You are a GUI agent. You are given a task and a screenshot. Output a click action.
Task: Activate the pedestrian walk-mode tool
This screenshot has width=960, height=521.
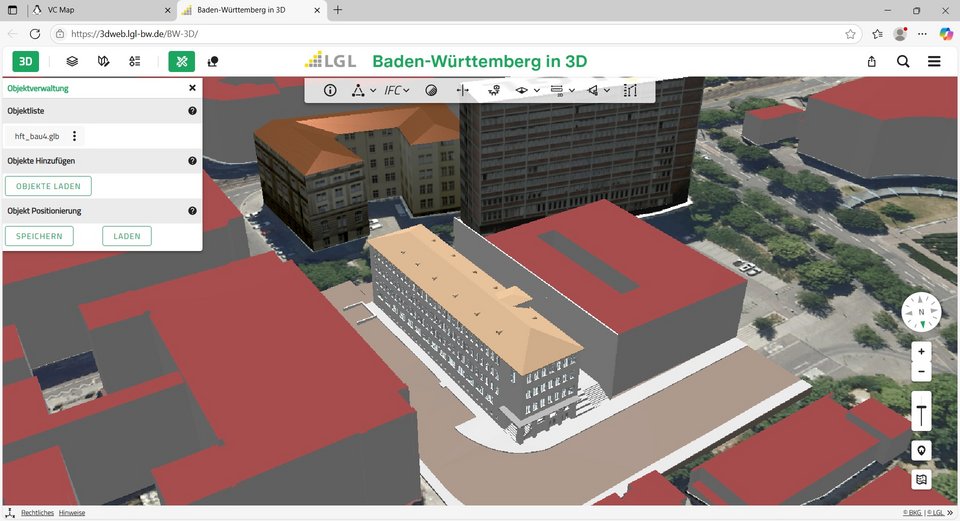[494, 91]
